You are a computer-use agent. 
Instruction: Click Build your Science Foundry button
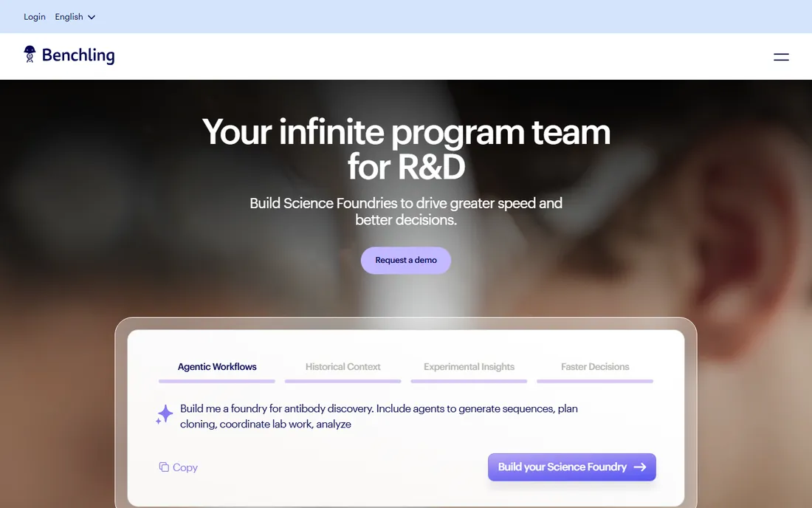point(571,467)
